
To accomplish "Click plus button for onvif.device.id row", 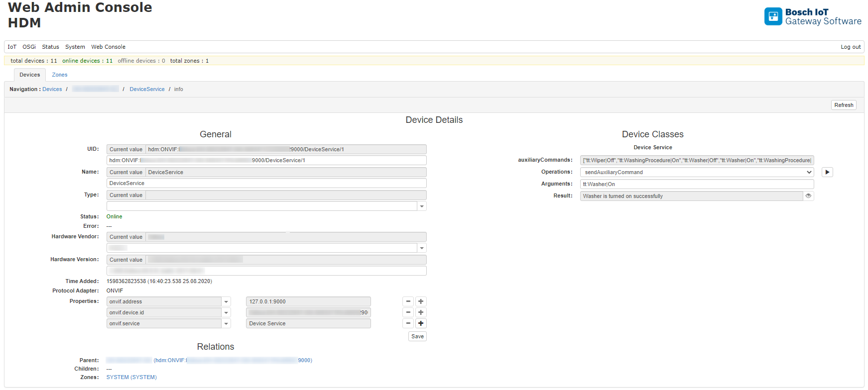I will [421, 312].
